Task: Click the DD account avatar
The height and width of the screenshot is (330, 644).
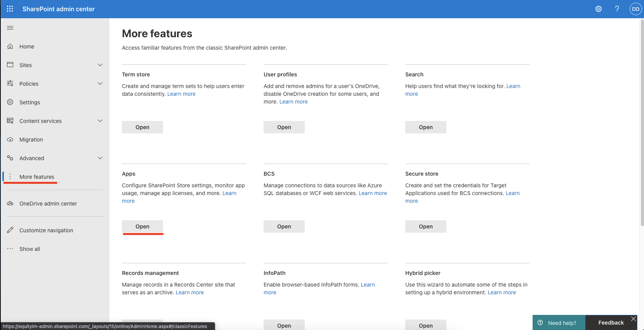Action: point(635,9)
